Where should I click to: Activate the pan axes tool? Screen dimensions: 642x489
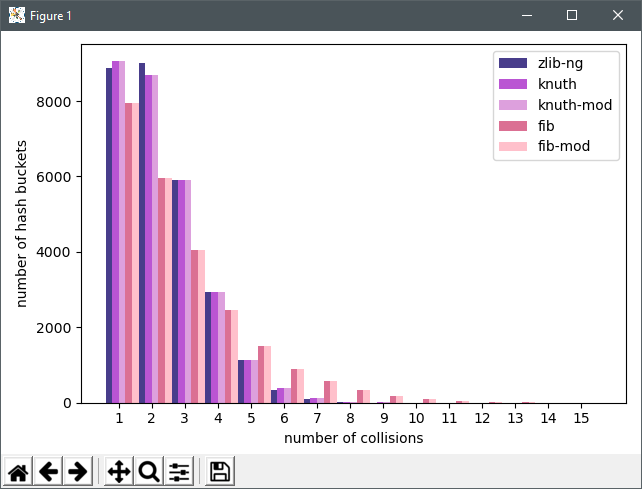pos(119,471)
